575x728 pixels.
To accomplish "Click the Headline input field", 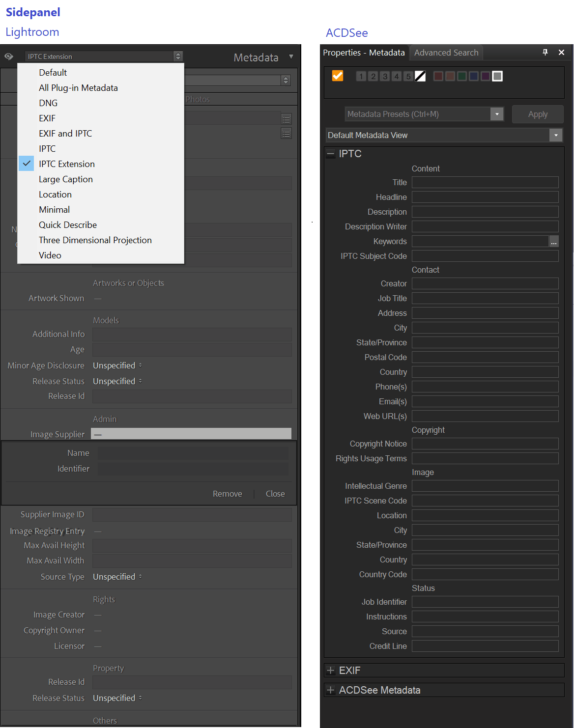I will coord(485,197).
